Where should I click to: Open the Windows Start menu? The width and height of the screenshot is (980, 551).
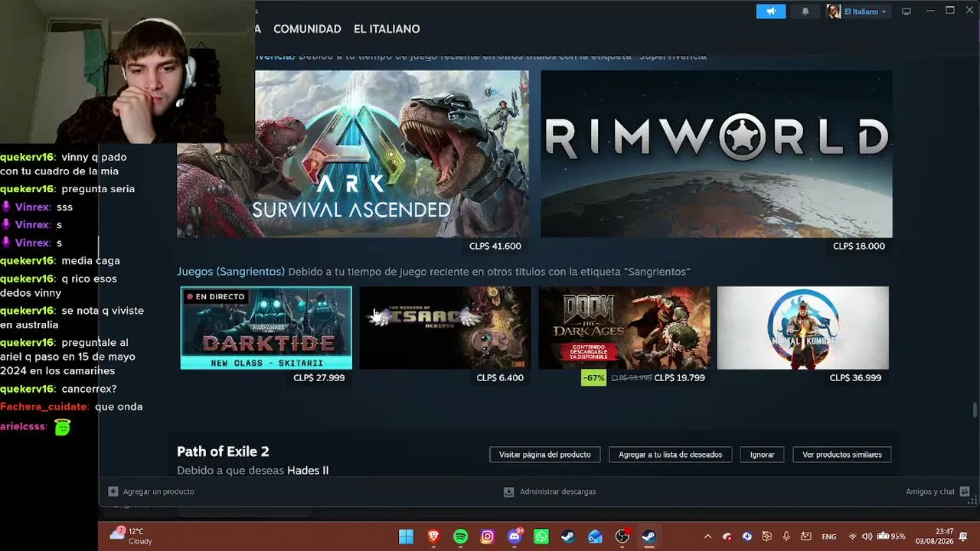pos(406,536)
